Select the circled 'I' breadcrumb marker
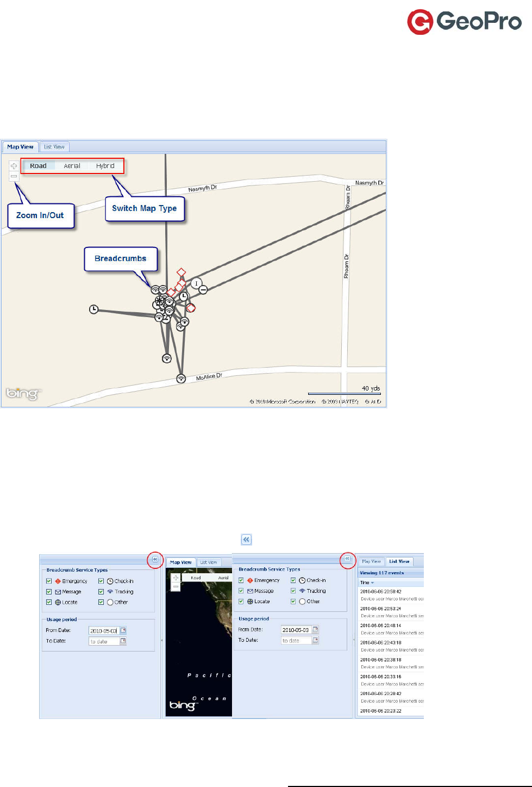Screen dimensions: 532x787 pos(196,283)
